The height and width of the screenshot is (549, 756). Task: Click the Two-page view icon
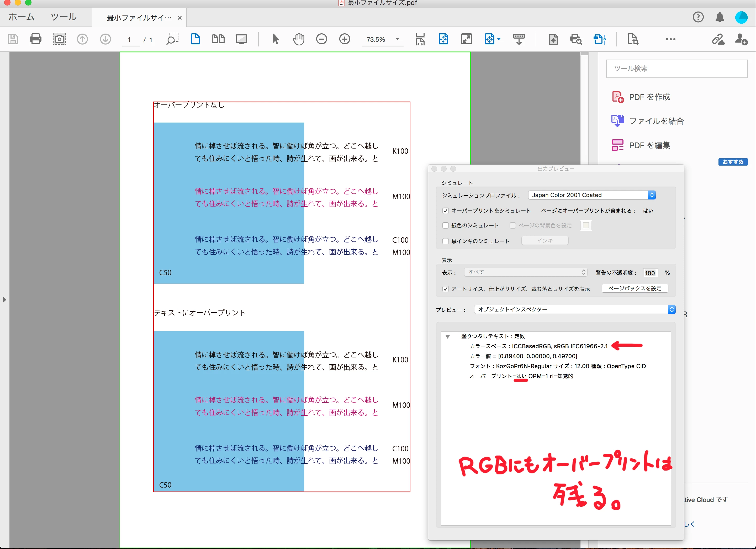click(x=218, y=39)
